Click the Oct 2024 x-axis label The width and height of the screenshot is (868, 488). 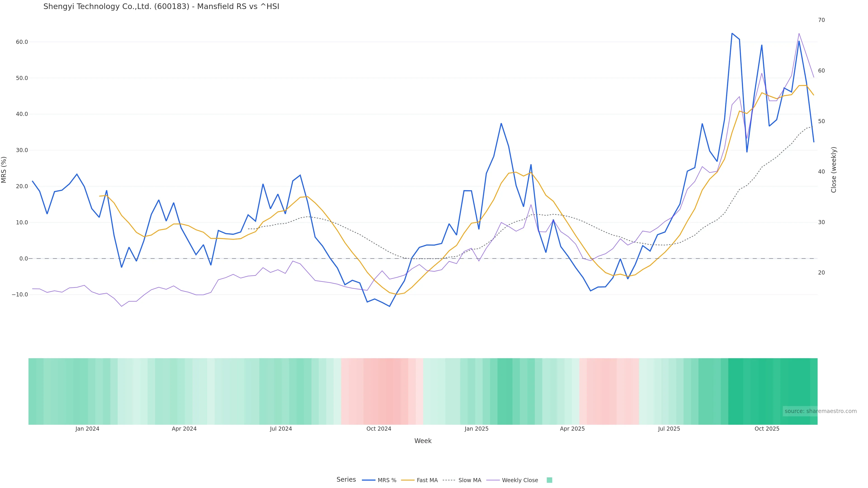379,429
